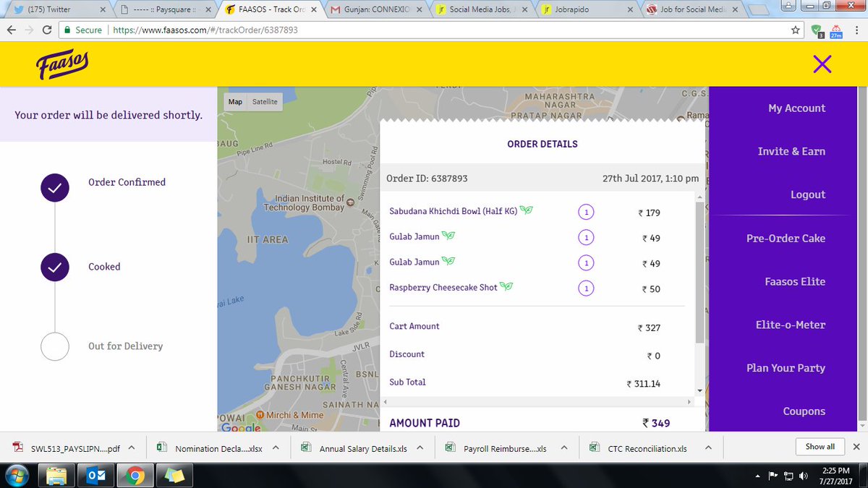This screenshot has height=488, width=868.
Task: Click the order details scroll down arrow
Action: coord(699,390)
